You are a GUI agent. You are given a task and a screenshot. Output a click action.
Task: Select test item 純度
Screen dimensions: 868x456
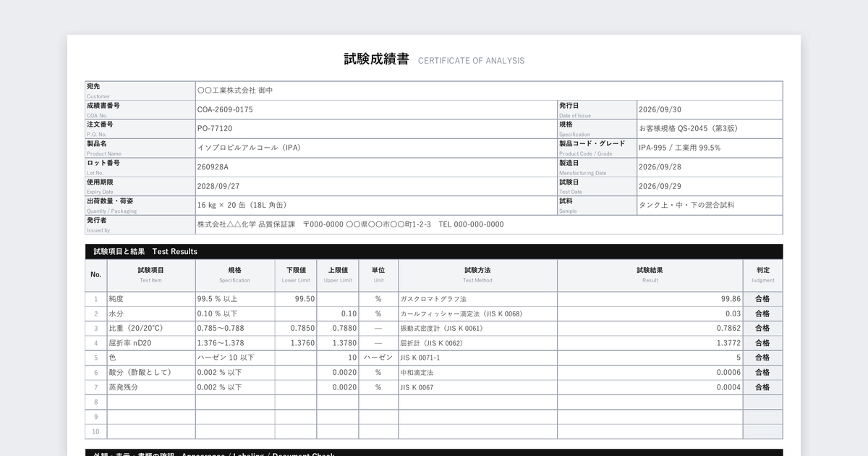tap(151, 299)
